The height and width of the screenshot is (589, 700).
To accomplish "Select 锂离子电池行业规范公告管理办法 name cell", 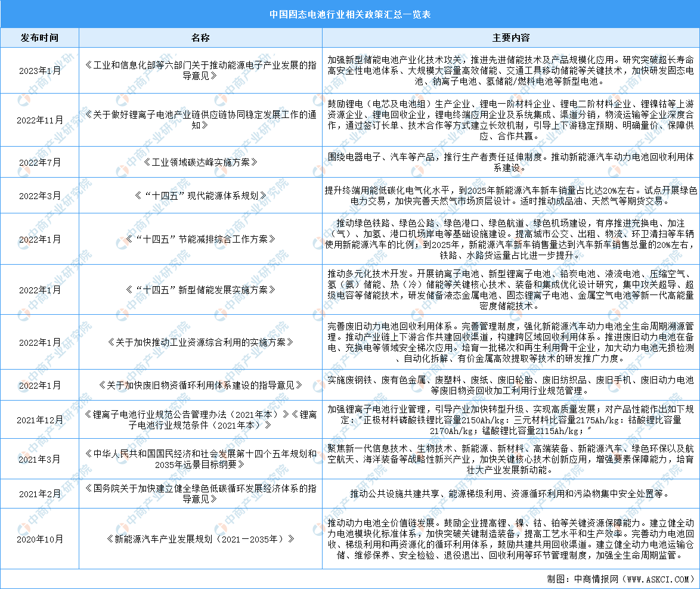I will [200, 420].
